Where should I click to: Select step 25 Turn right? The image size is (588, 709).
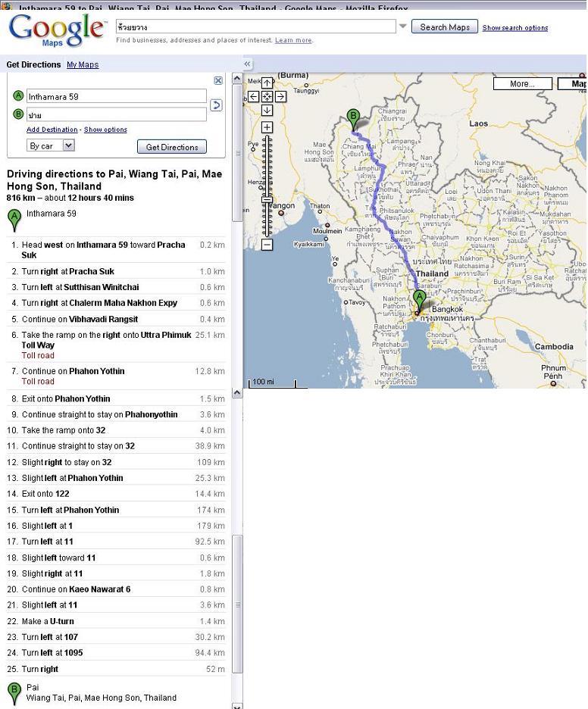(116, 669)
